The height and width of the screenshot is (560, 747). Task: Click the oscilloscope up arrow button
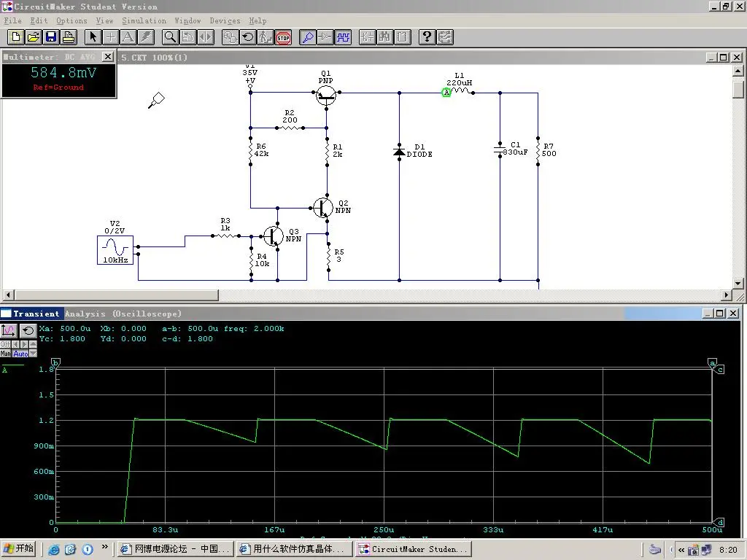(x=33, y=344)
